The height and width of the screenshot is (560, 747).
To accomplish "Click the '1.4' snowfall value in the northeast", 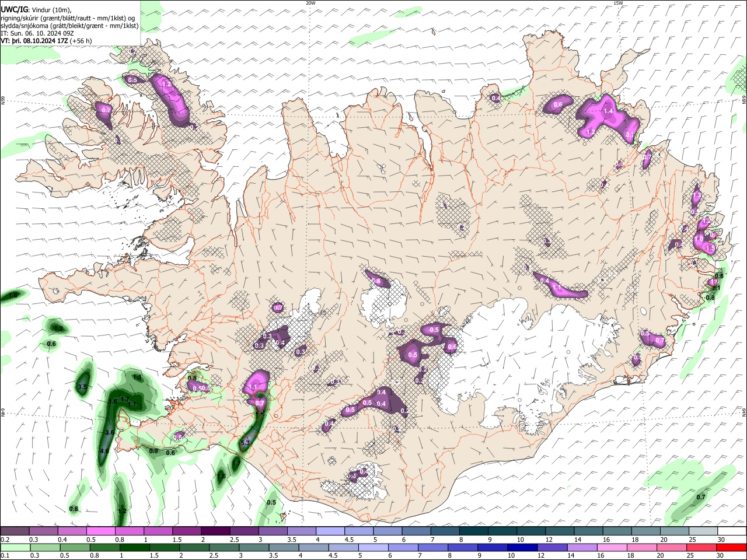I will point(608,111).
